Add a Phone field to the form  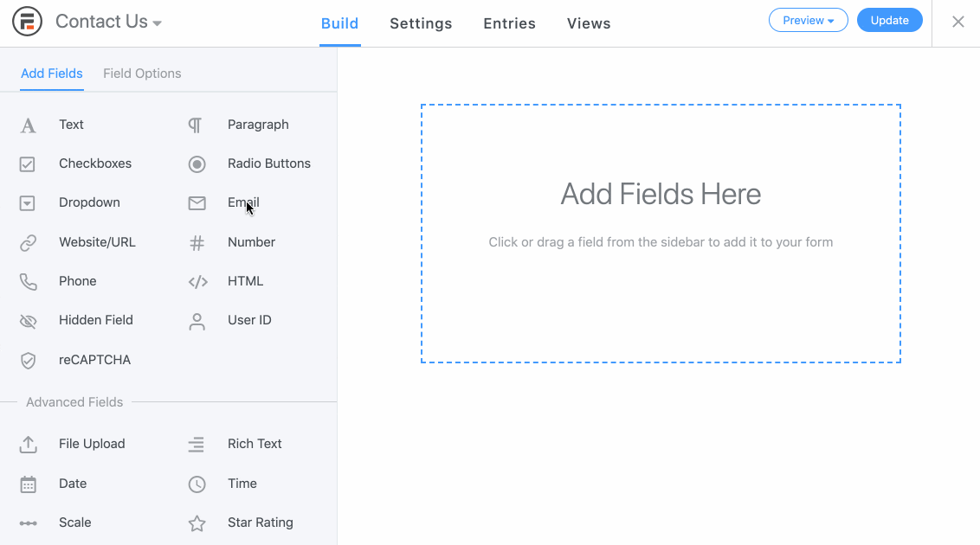pyautogui.click(x=78, y=281)
